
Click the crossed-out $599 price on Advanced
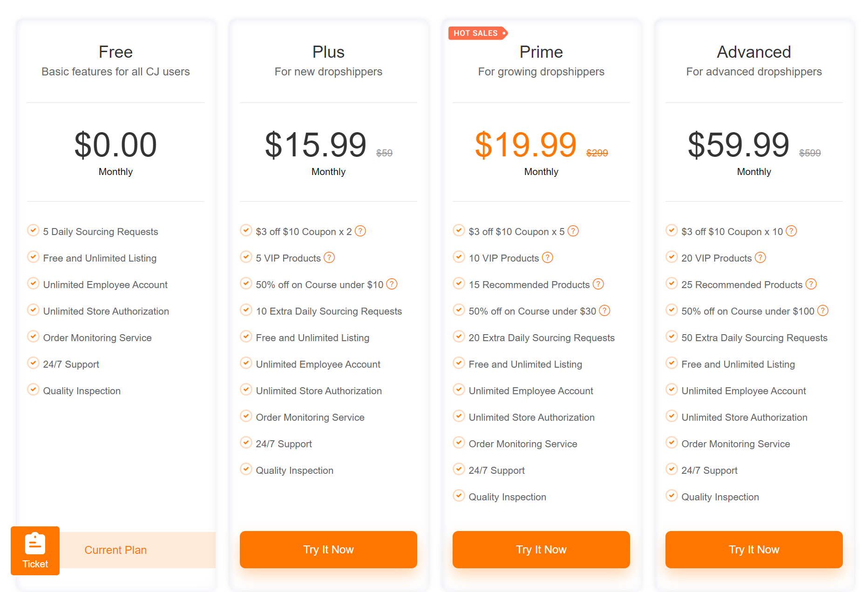(809, 153)
